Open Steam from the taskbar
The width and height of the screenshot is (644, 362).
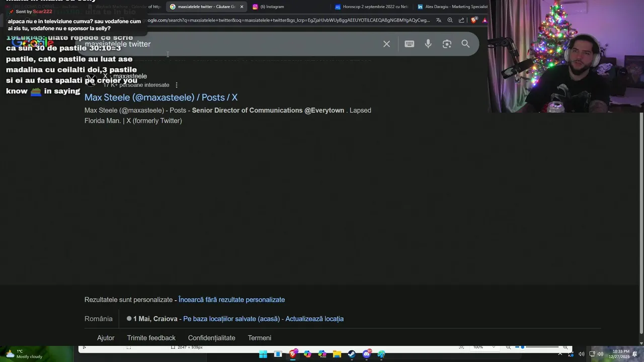(x=352, y=354)
